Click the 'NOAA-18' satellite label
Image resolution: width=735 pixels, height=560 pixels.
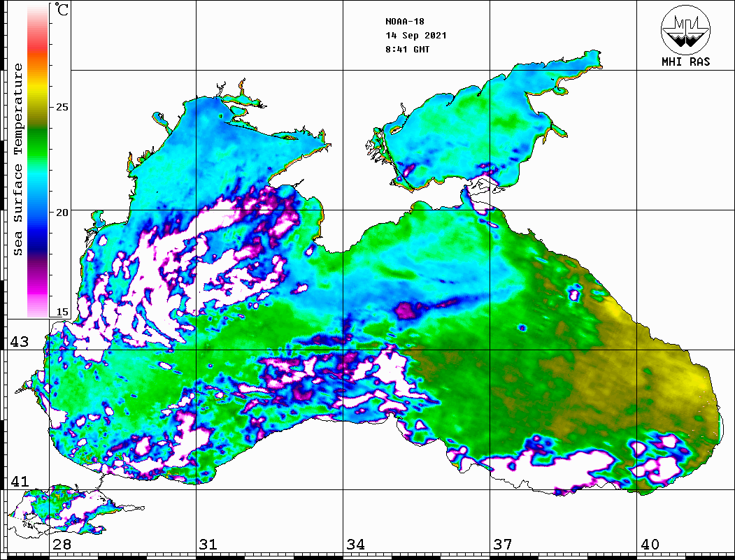click(405, 22)
